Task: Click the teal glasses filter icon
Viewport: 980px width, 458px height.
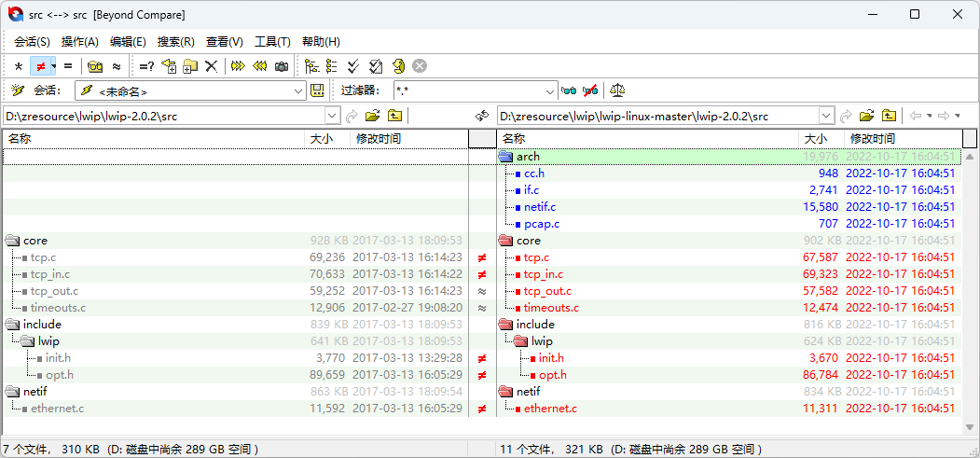Action: [x=569, y=91]
